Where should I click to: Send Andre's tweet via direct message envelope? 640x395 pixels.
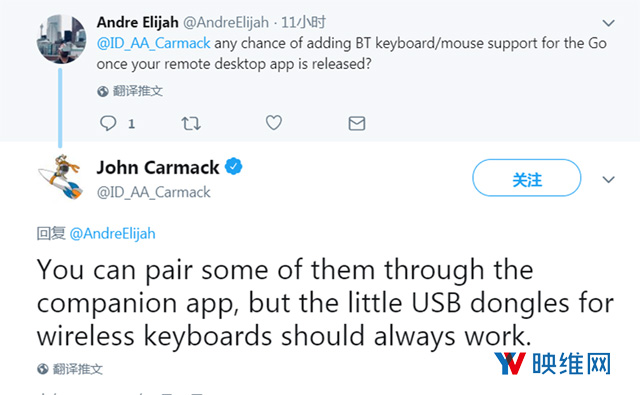pyautogui.click(x=357, y=123)
